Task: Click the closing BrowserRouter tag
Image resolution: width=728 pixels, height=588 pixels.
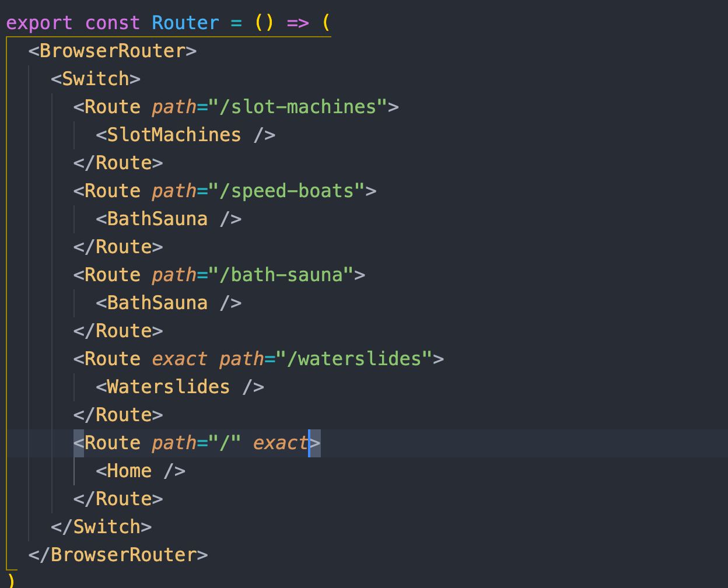Action: click(x=118, y=555)
